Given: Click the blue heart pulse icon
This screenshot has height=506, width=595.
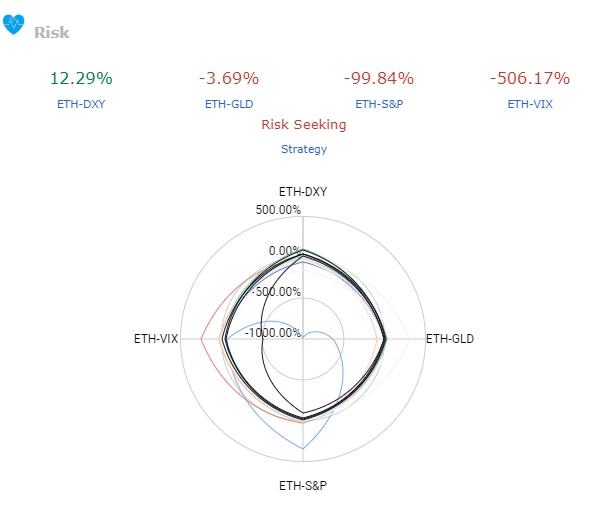Looking at the screenshot, I should pyautogui.click(x=13, y=25).
